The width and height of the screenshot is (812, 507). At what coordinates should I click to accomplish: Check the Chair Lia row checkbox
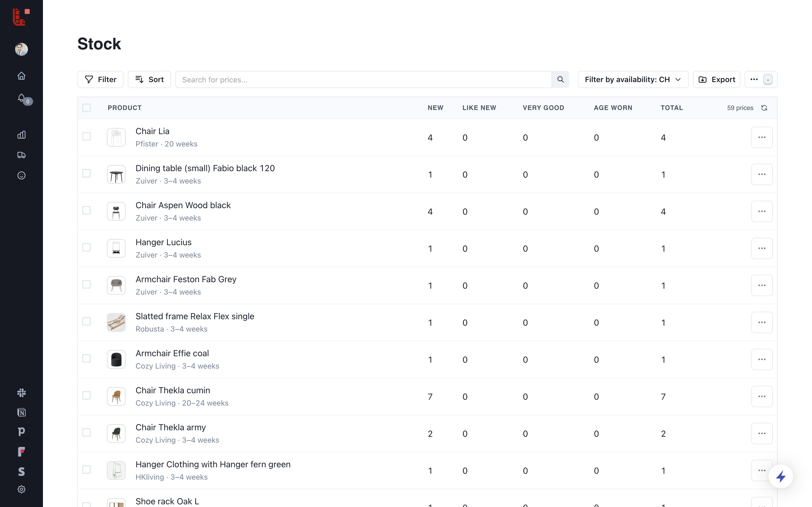point(86,137)
